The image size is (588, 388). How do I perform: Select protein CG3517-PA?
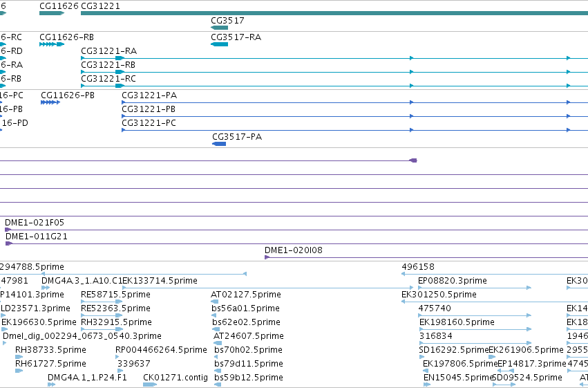[x=237, y=137]
